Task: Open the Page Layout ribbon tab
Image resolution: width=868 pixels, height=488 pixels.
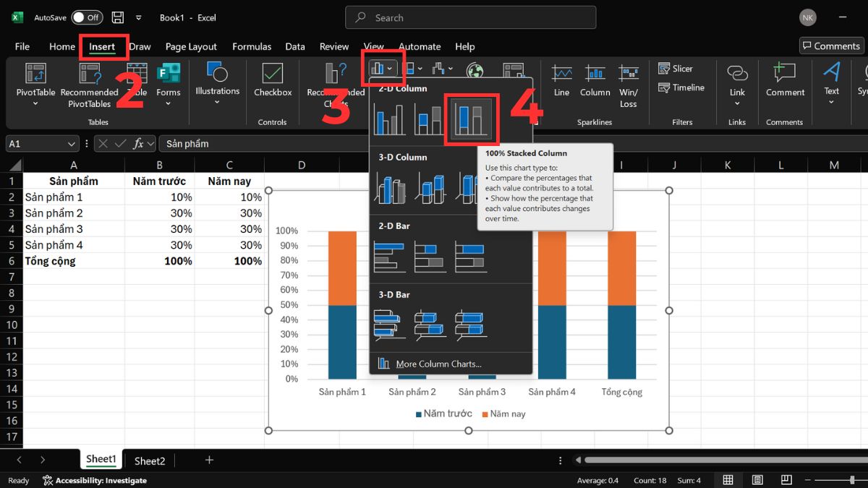Action: pos(191,46)
